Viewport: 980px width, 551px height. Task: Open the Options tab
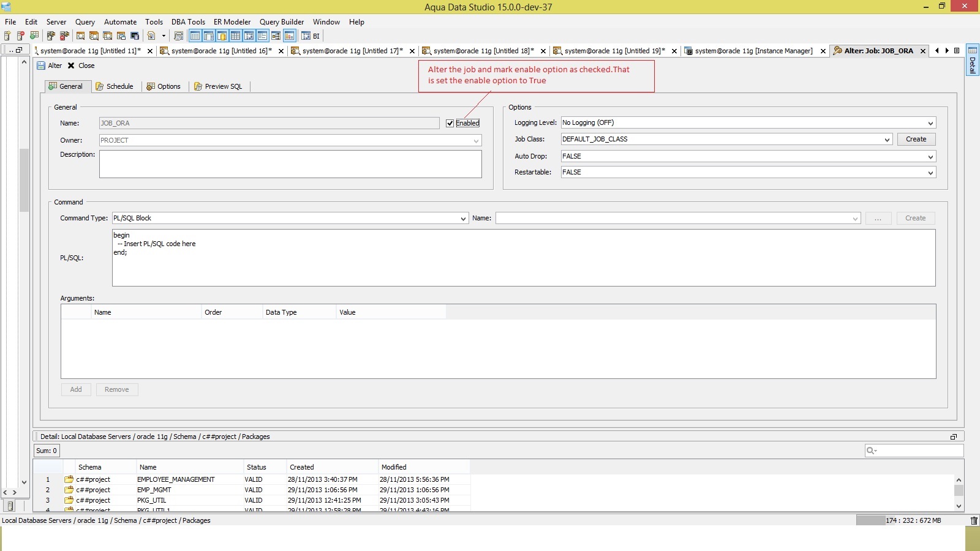click(164, 86)
